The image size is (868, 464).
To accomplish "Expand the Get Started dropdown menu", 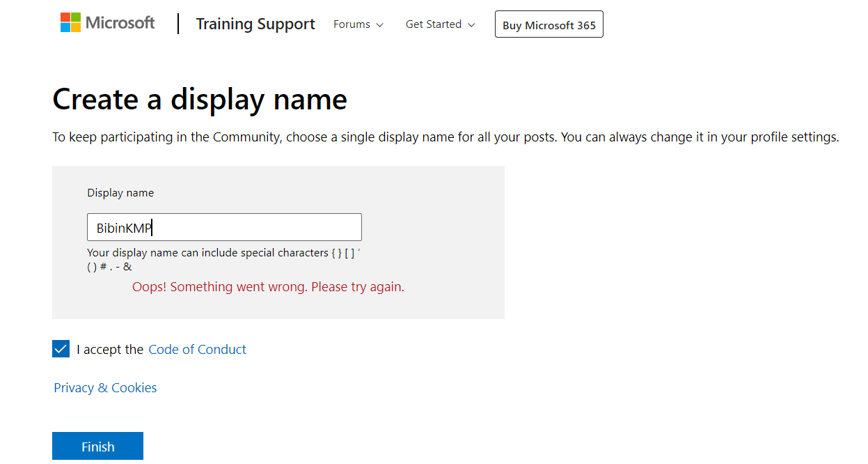I will coord(441,24).
